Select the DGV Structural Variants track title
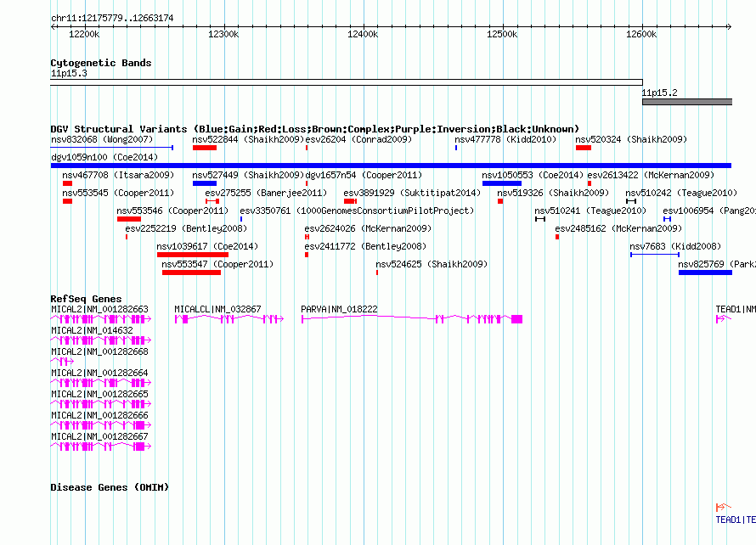 [315, 129]
